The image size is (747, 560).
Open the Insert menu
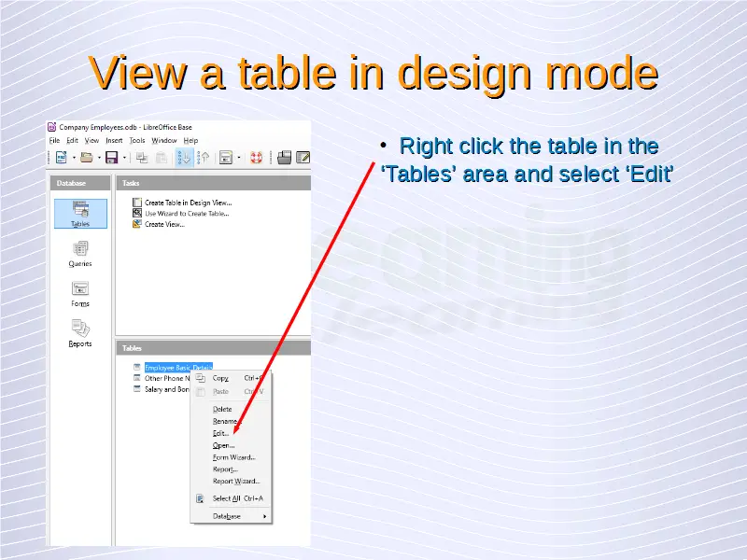[x=114, y=141]
